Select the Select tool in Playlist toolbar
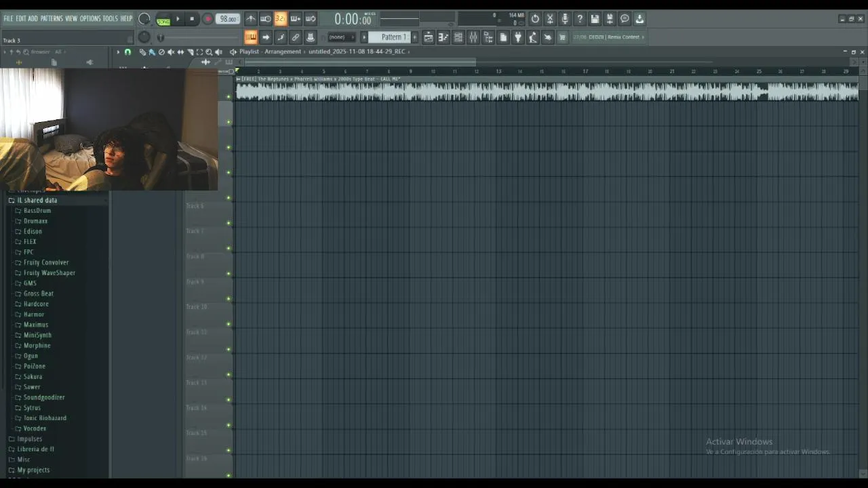Image resolution: width=868 pixels, height=488 pixels. [x=199, y=52]
